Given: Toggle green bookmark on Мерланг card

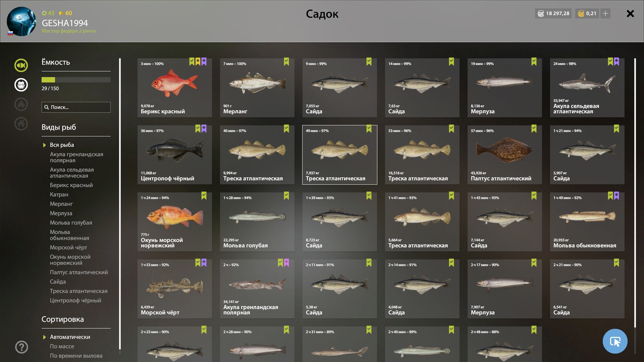Looking at the screenshot, I should coord(286,62).
